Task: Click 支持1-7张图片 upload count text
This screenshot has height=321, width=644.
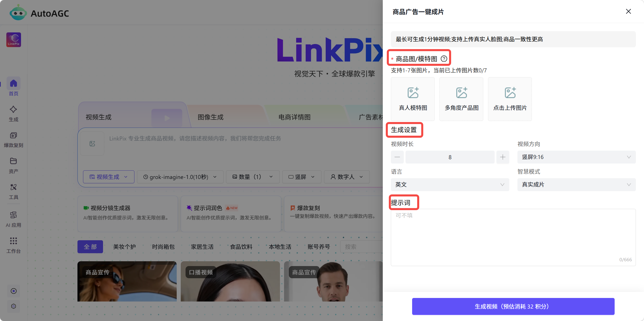Action: click(x=439, y=70)
